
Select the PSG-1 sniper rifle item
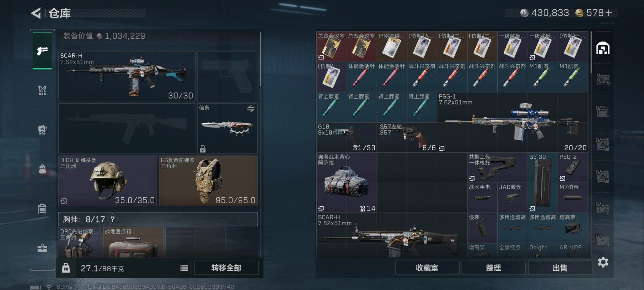513,122
